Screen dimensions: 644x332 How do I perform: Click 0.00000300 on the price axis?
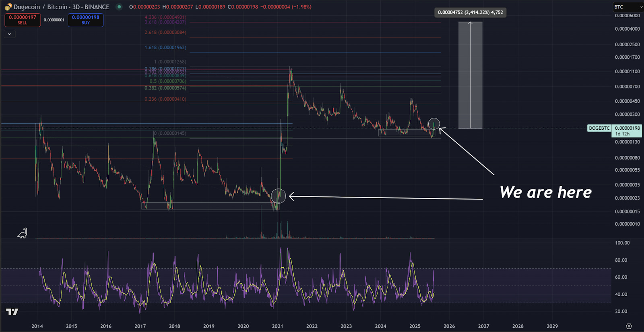pyautogui.click(x=627, y=114)
